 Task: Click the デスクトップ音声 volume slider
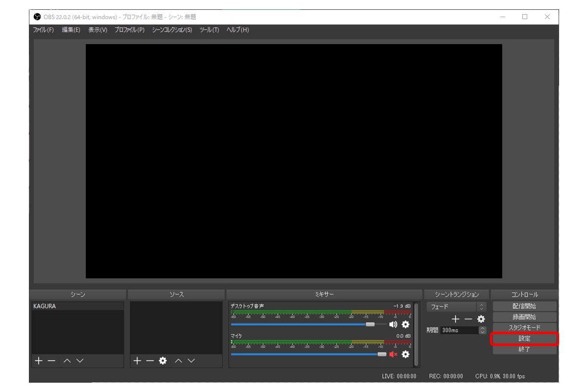point(308,324)
